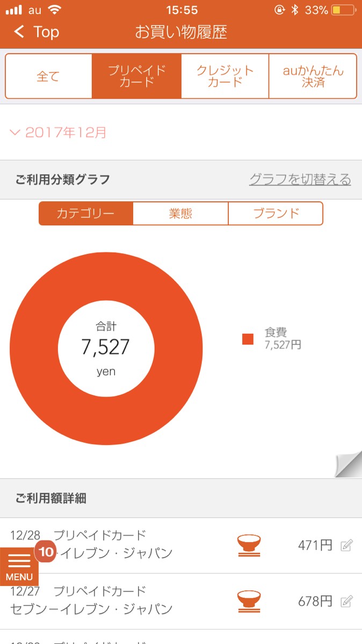Image resolution: width=362 pixels, height=644 pixels.
Task: Tap food bowl icon on 12/27 entry
Action: pos(249,602)
